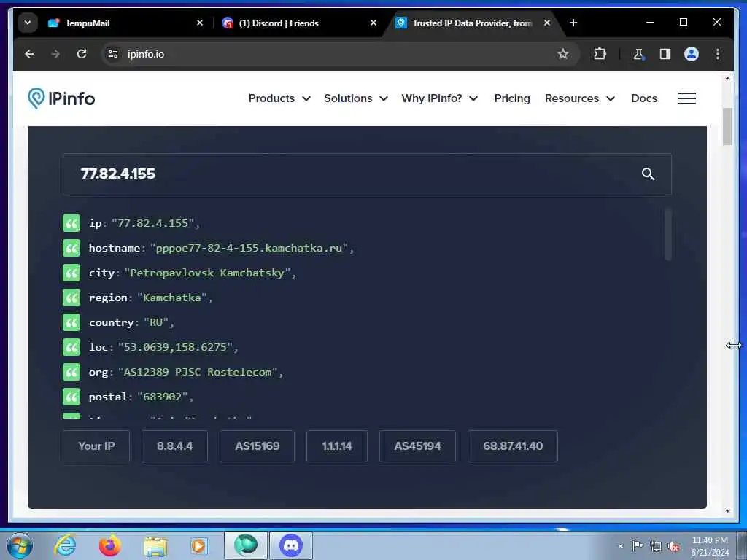Show hidden system tray icons

click(620, 546)
